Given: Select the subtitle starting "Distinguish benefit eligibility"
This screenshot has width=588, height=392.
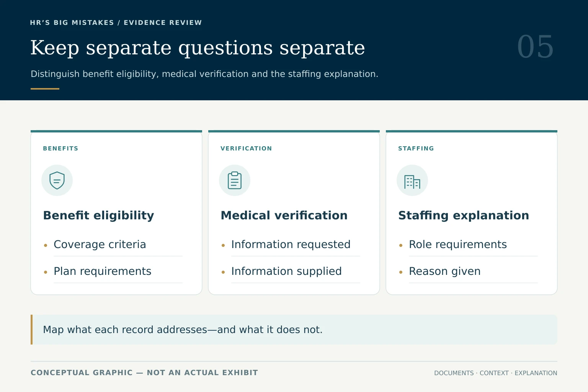Looking at the screenshot, I should point(204,74).
